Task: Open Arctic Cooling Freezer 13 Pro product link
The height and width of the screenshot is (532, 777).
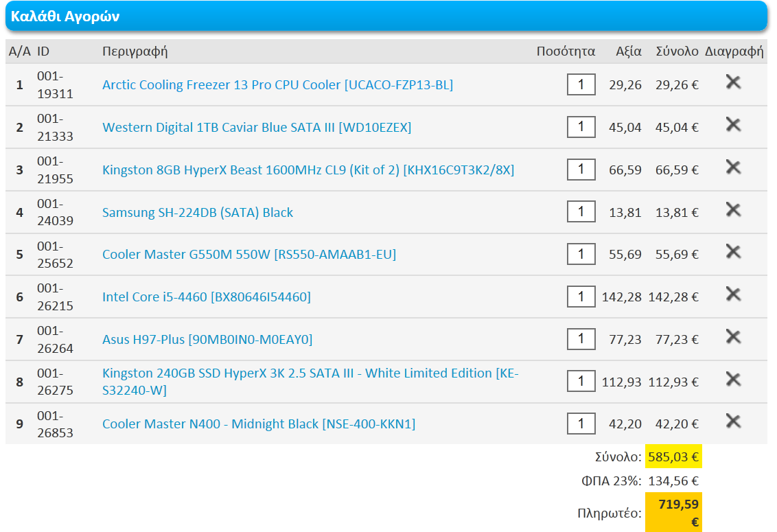Action: pos(277,85)
